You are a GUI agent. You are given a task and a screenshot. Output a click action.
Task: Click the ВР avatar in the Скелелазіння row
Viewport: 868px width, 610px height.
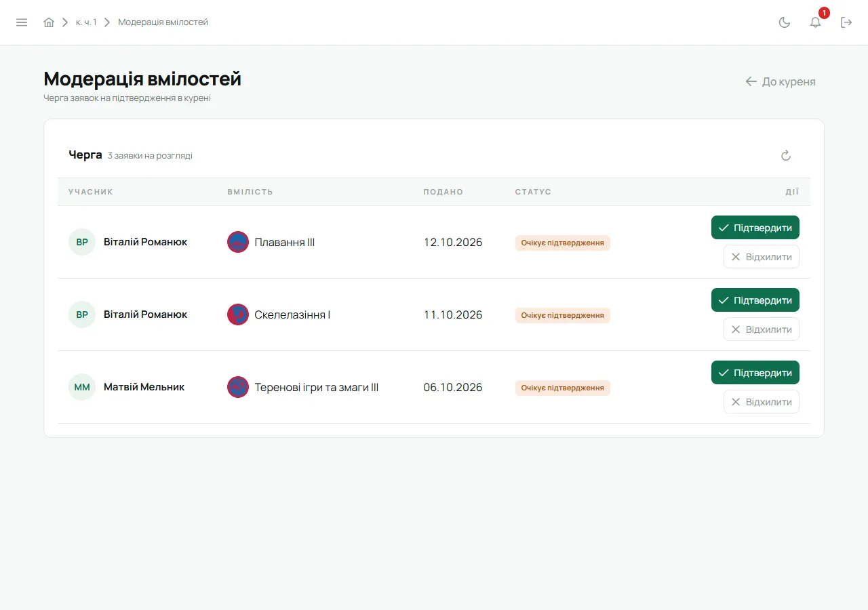(82, 314)
